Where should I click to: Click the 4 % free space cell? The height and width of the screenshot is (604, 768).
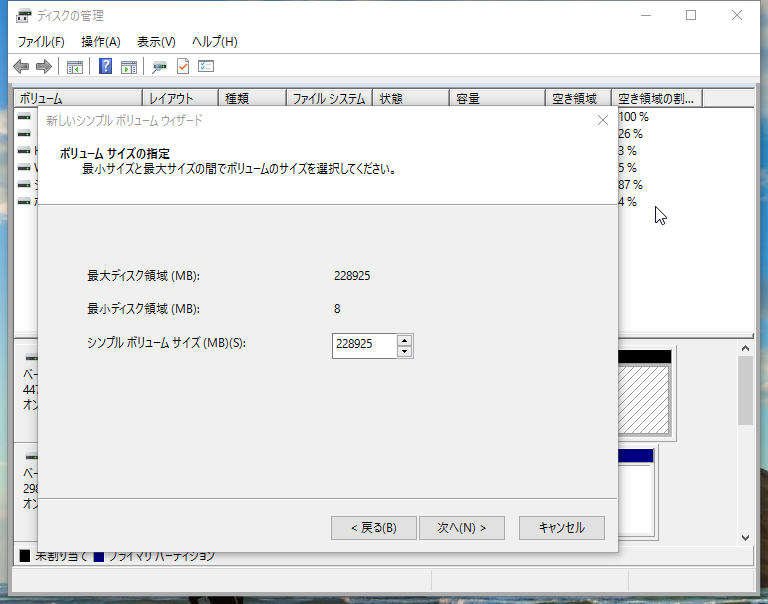[x=627, y=201]
